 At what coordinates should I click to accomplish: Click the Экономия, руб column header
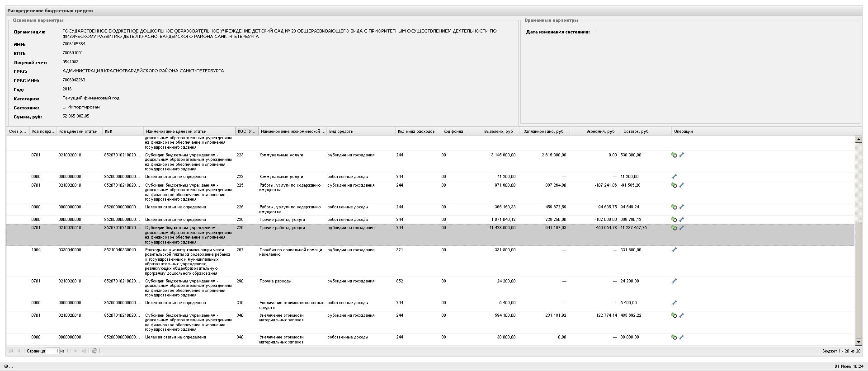pos(595,131)
